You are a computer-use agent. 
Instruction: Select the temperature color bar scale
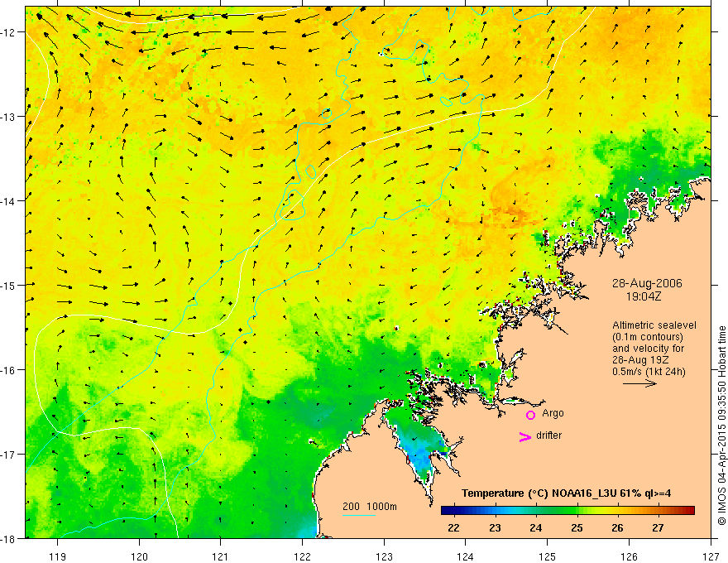pos(568,511)
